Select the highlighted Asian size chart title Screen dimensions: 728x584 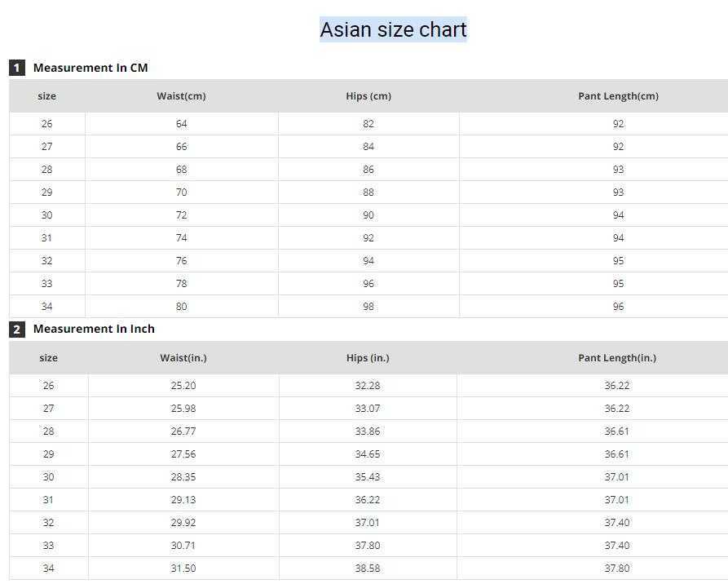click(393, 29)
